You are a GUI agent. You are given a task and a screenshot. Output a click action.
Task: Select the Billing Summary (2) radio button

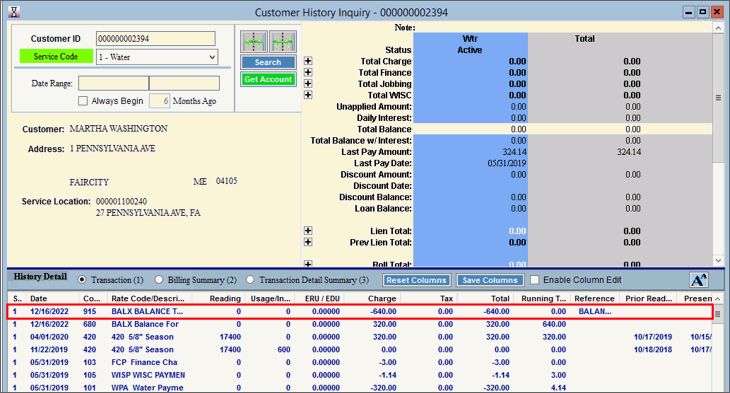click(159, 280)
